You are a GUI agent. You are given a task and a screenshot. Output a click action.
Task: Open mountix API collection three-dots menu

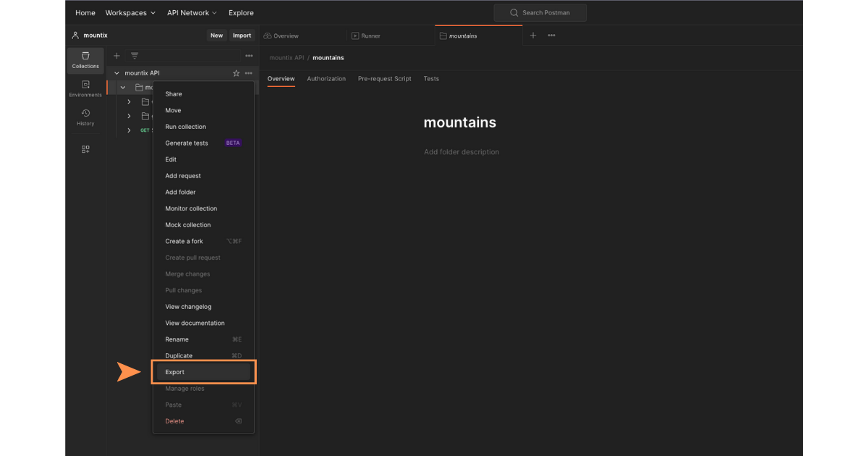249,73
